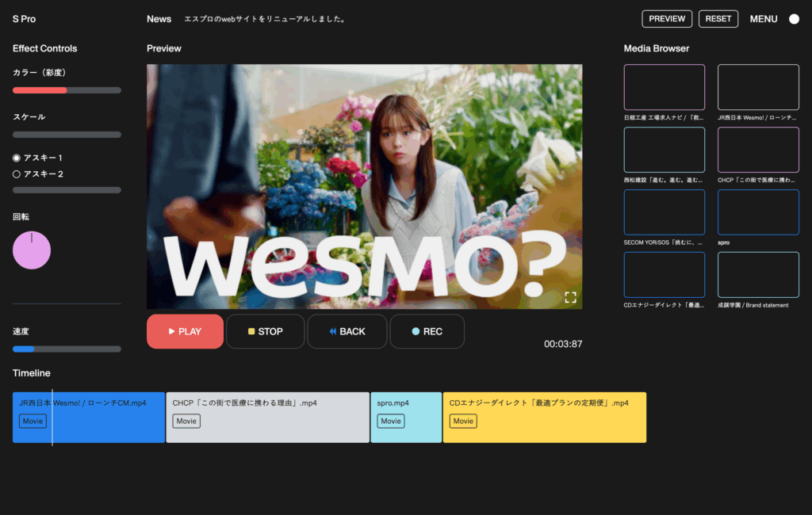This screenshot has width=812, height=515.
Task: Click the RESET button
Action: (x=718, y=19)
